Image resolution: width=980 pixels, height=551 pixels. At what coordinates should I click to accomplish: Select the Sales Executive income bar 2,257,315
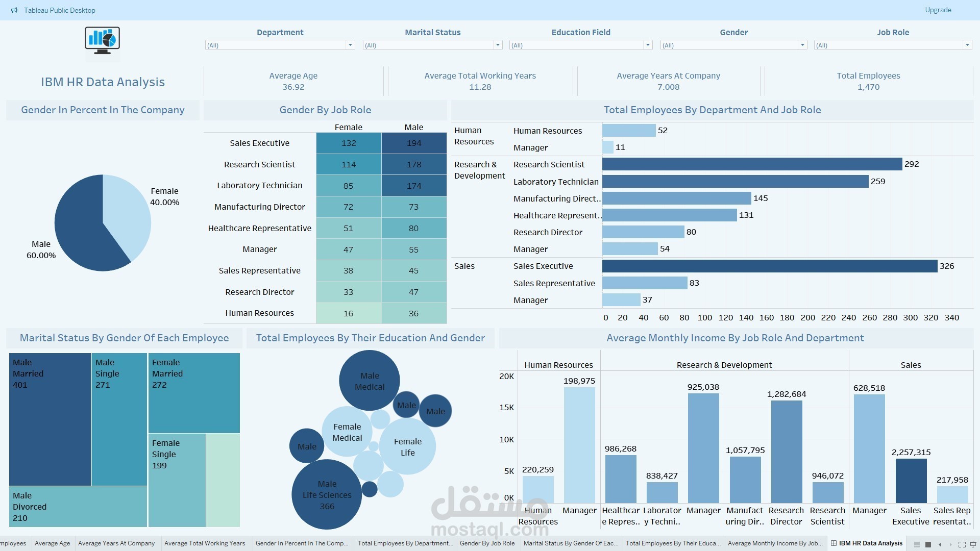click(x=911, y=481)
